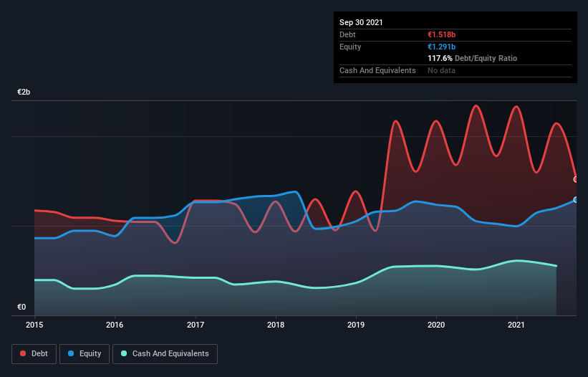Toggle the Equity series legend button

85,354
